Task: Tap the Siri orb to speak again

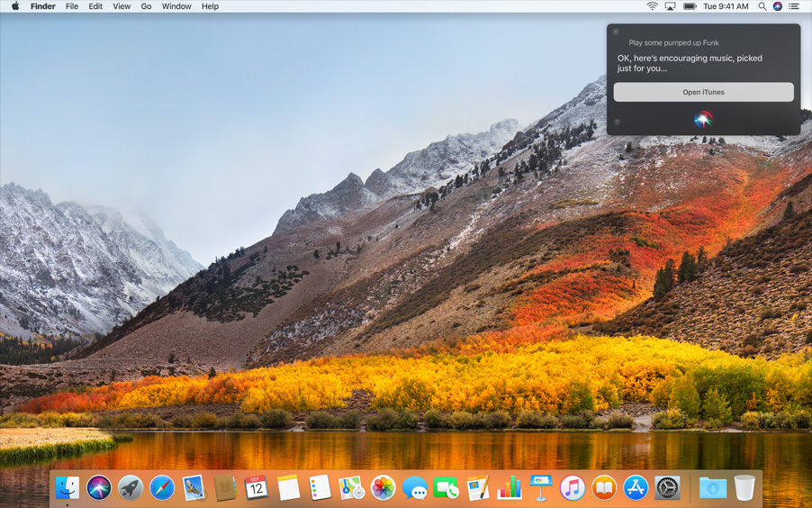Action: pos(703,119)
